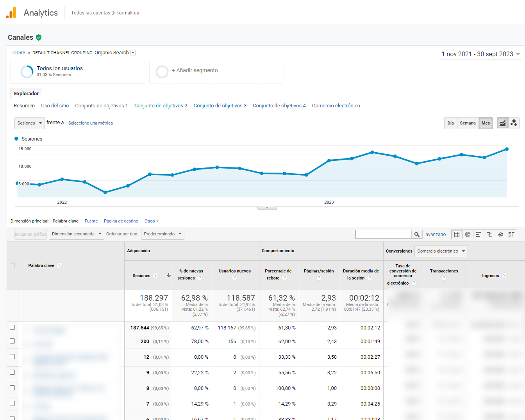Image resolution: width=525 pixels, height=420 pixels.
Task: Select the performance bar view icon
Action: (479, 235)
